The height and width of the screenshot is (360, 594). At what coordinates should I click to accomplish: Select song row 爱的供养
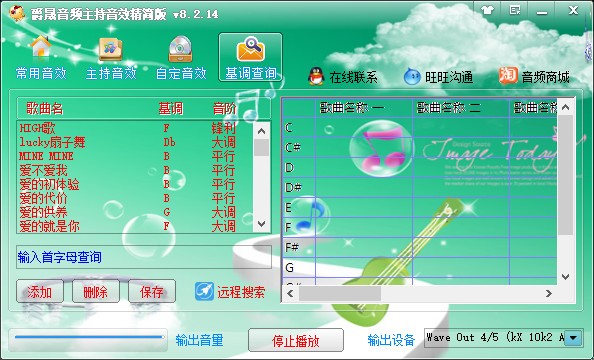(x=136, y=212)
